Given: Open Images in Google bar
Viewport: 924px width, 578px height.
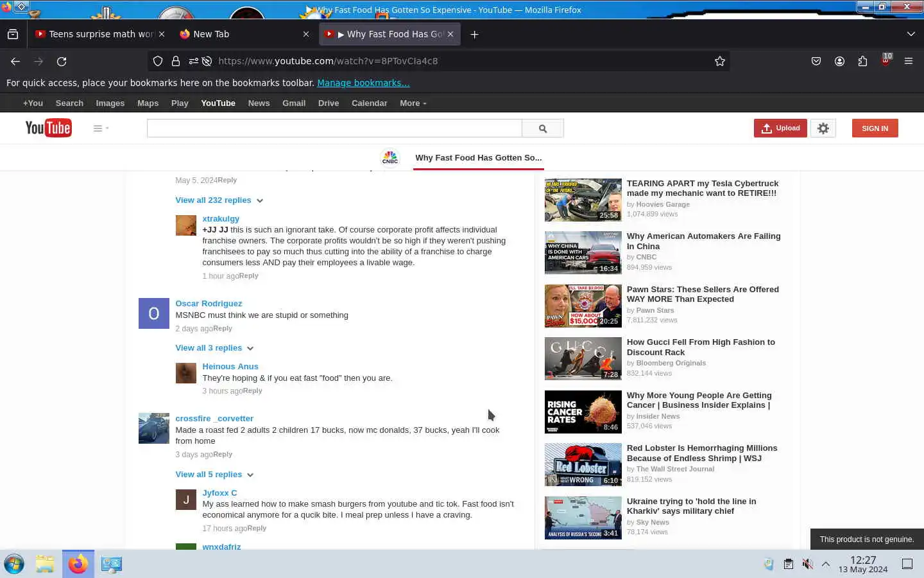Looking at the screenshot, I should [x=110, y=103].
